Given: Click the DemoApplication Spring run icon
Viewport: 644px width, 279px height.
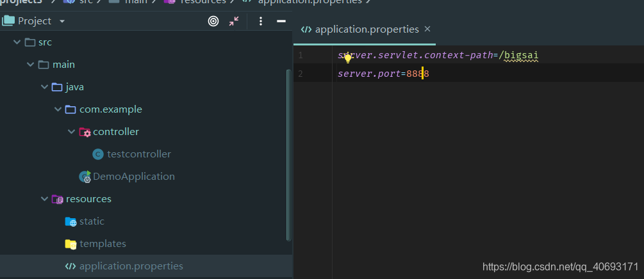Looking at the screenshot, I should (x=85, y=177).
